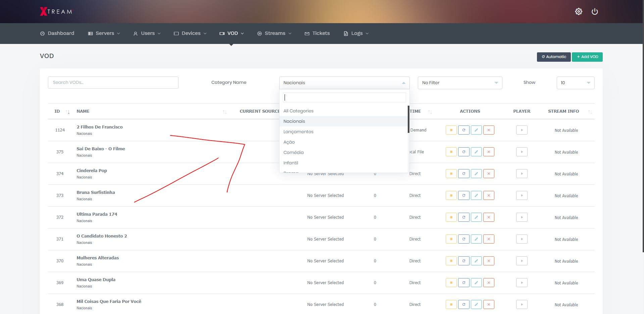Stop the 2 Filhos De Francisco VOD

[451, 130]
